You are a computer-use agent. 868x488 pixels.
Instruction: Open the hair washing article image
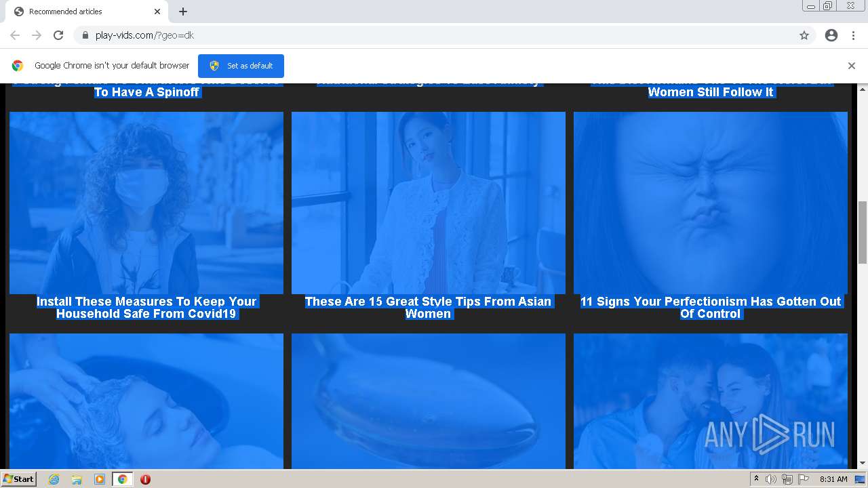tap(146, 401)
